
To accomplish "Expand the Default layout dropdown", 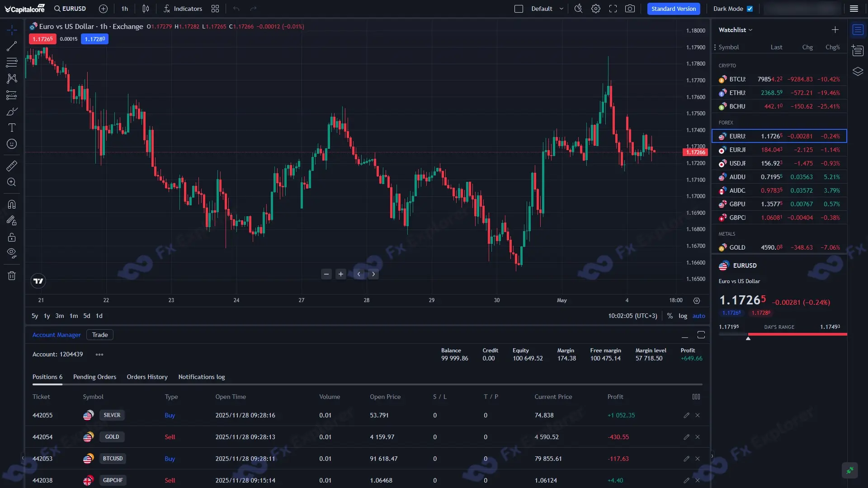I will coord(547,9).
